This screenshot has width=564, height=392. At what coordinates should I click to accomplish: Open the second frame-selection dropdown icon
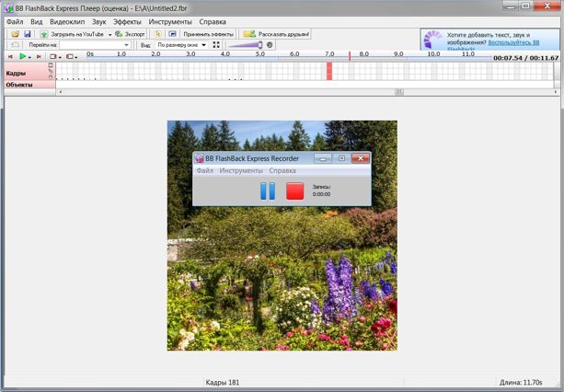72,56
